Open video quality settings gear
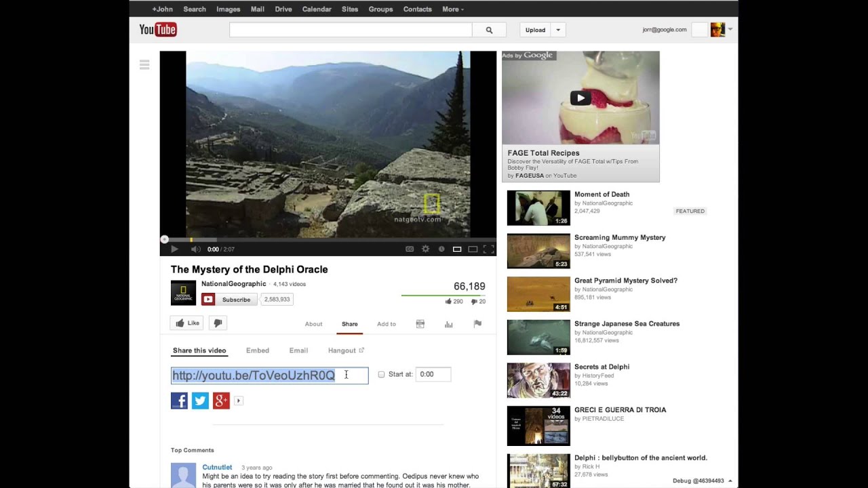The image size is (868, 488). click(x=425, y=249)
